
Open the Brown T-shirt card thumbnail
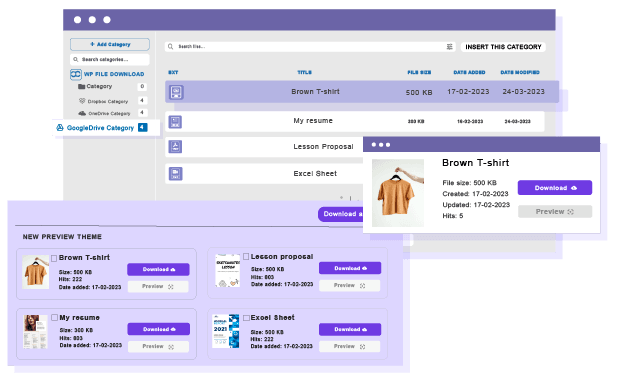tap(35, 272)
